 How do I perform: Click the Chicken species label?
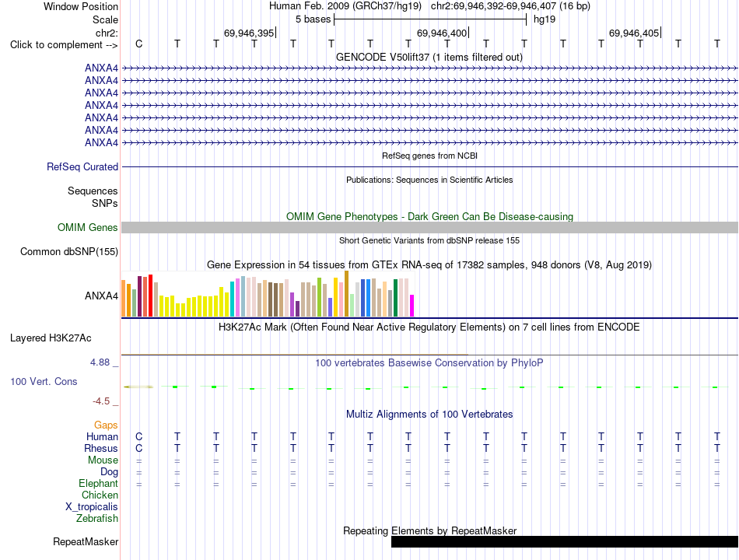point(100,495)
